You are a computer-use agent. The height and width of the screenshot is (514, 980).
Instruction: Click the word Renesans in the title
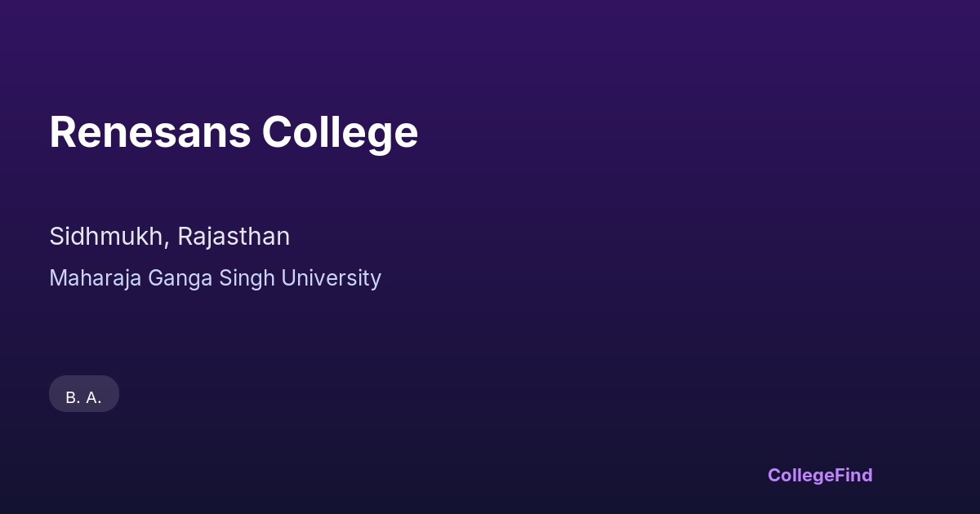149,132
